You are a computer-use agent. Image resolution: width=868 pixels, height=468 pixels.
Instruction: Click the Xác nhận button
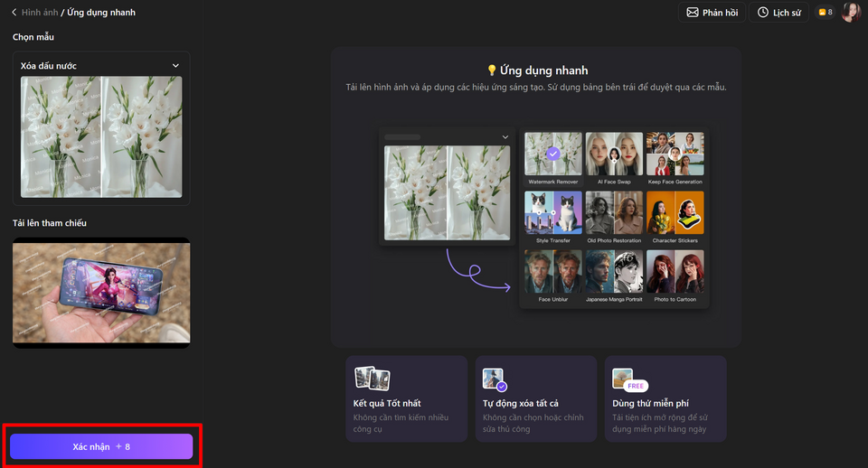point(101,446)
